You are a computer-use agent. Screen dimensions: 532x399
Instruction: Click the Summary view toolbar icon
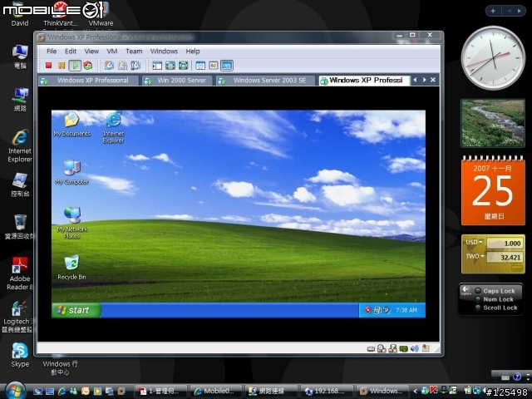200,66
